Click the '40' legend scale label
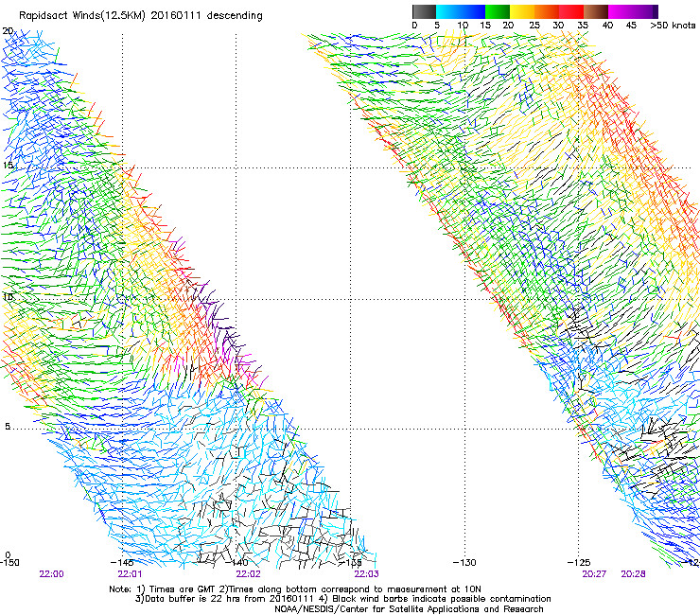 coord(607,26)
